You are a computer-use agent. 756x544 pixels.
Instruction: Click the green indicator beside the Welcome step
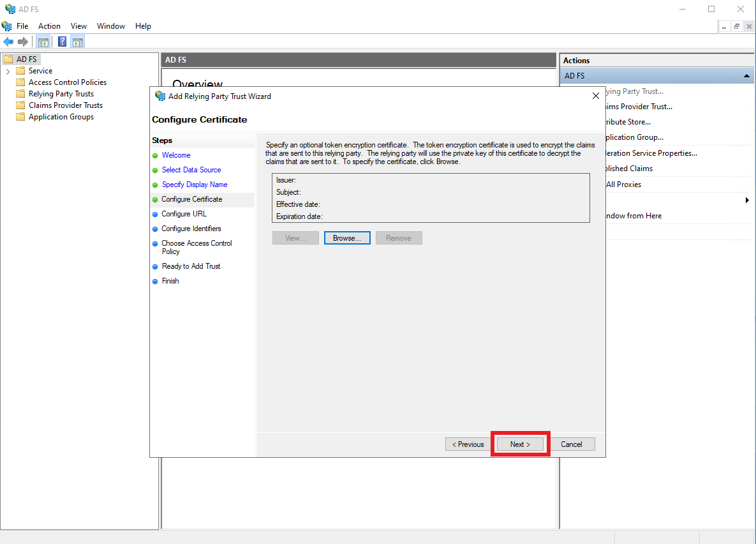coord(154,155)
